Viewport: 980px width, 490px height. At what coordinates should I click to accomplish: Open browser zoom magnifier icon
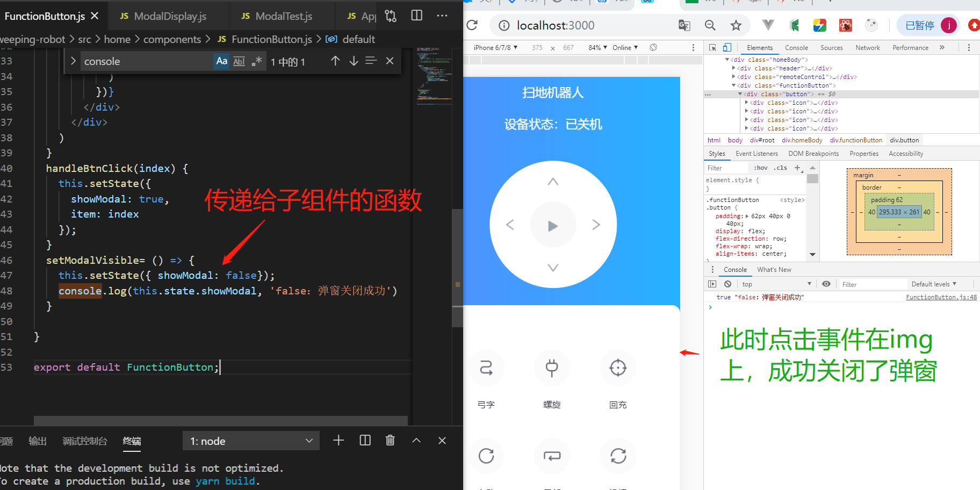[710, 25]
